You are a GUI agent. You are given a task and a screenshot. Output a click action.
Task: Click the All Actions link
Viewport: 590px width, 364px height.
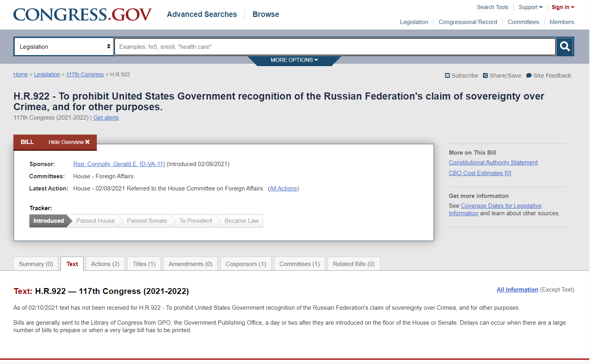point(283,188)
